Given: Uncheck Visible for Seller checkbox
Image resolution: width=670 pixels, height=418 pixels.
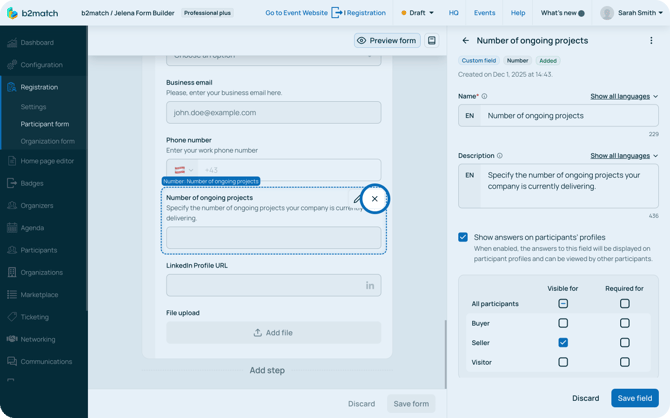Looking at the screenshot, I should click(x=563, y=343).
